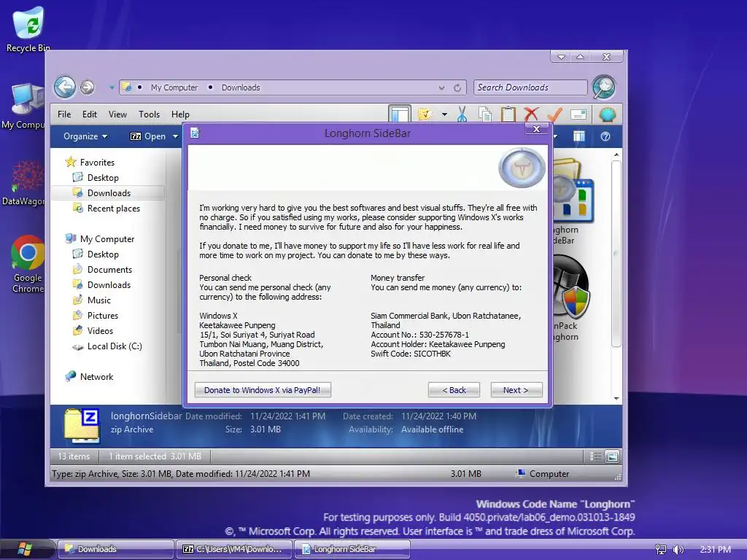
Task: Click Donate to Windows X via PayPal button
Action: click(x=263, y=390)
